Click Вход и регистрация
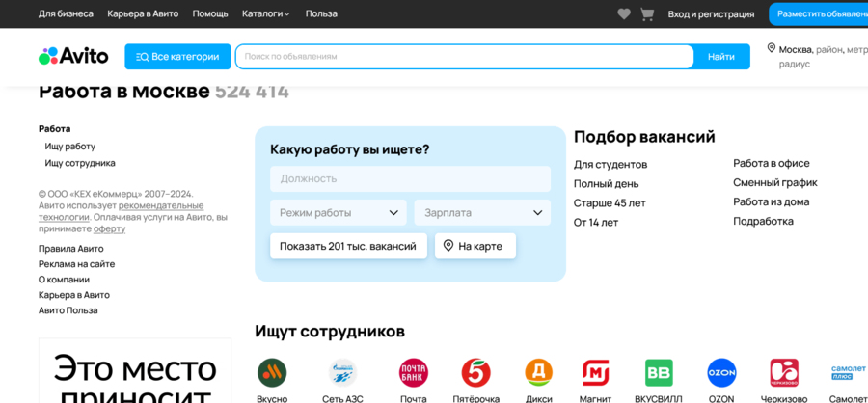Image resolution: width=868 pixels, height=403 pixels. pyautogui.click(x=711, y=14)
